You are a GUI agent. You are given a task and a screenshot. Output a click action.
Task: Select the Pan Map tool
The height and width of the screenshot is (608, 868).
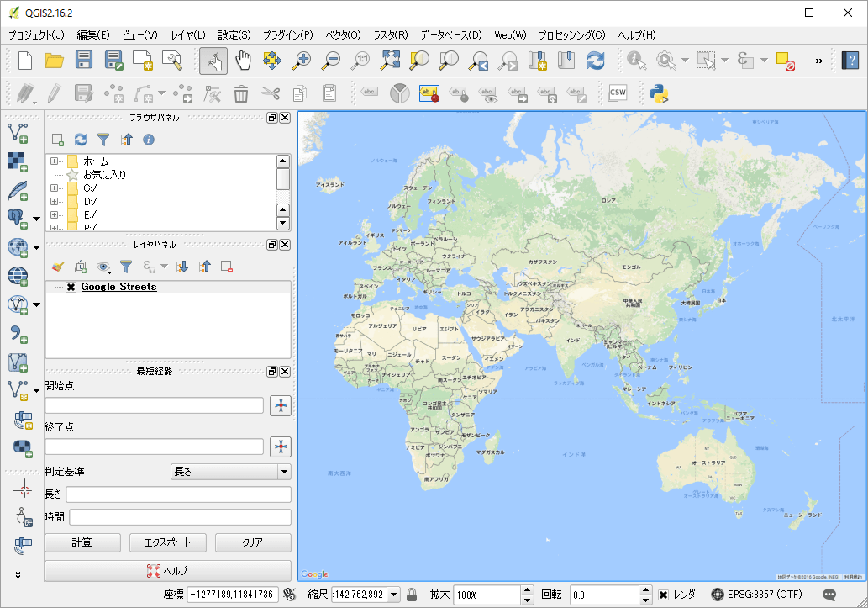pos(243,61)
